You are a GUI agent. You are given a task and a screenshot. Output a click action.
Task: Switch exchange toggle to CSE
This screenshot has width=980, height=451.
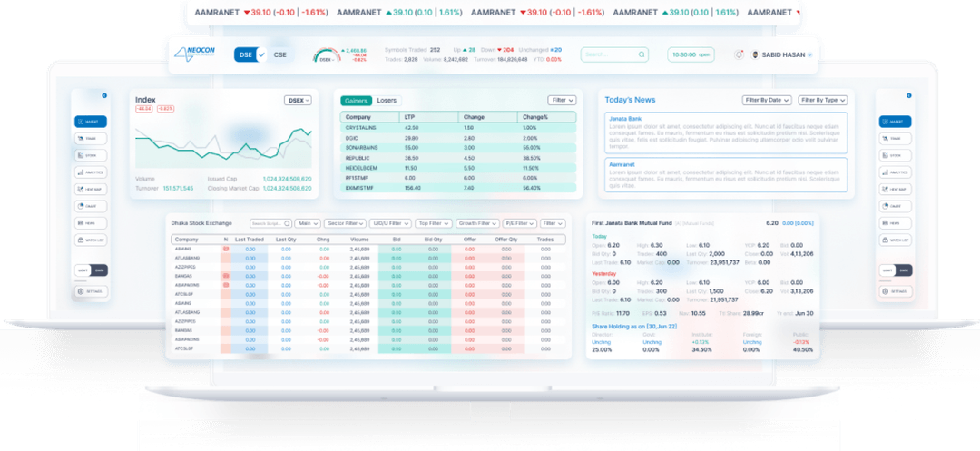point(280,55)
